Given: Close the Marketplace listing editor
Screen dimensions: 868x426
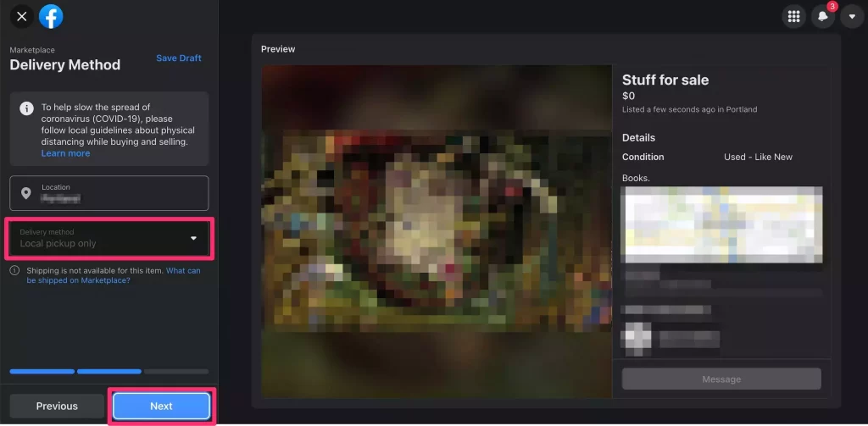Looking at the screenshot, I should (x=22, y=16).
